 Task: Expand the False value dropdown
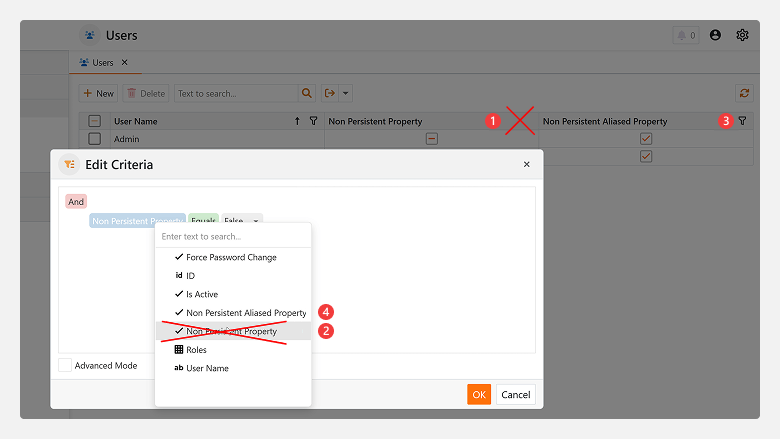coord(257,221)
